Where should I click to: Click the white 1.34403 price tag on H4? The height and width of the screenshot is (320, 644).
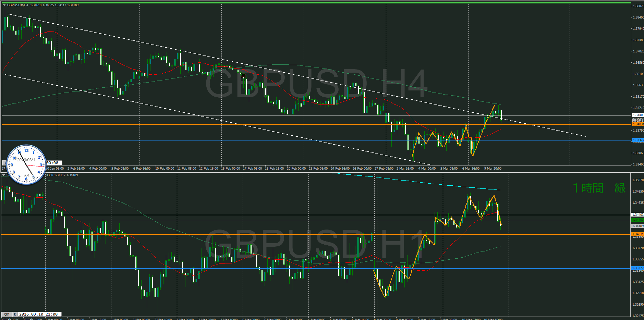(637, 115)
